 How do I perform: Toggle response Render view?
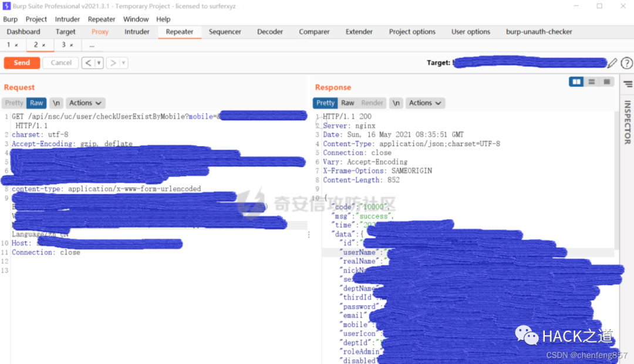tap(372, 103)
